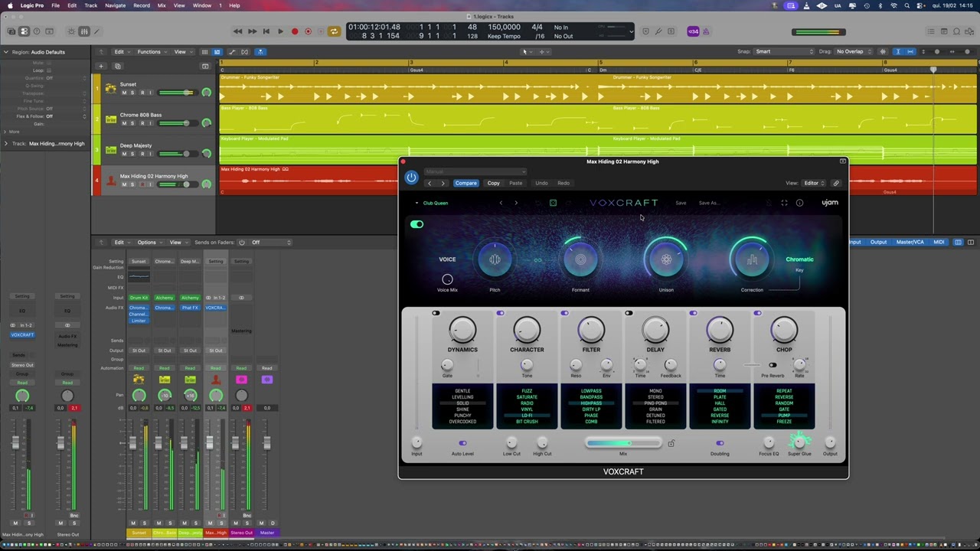Image resolution: width=980 pixels, height=551 pixels.
Task: Click the add track plus button
Action: (100, 67)
